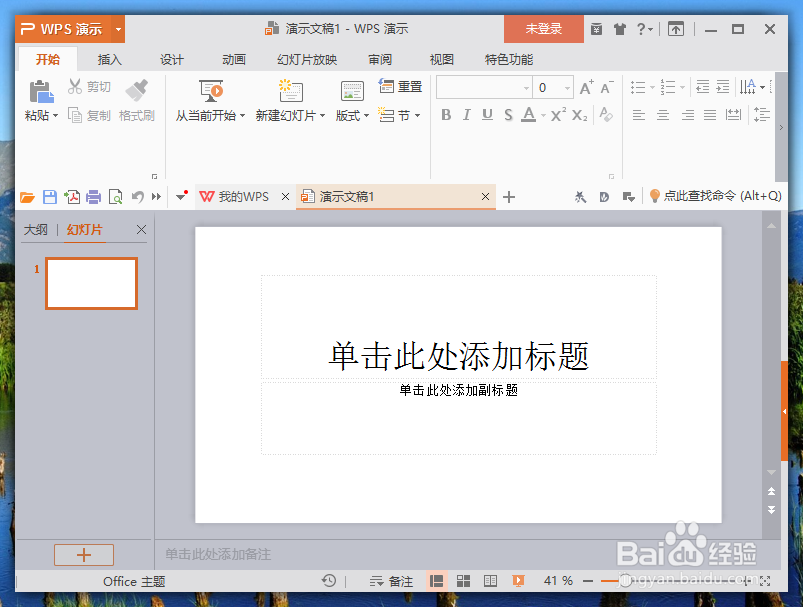Click the 未登录 login button

click(543, 29)
